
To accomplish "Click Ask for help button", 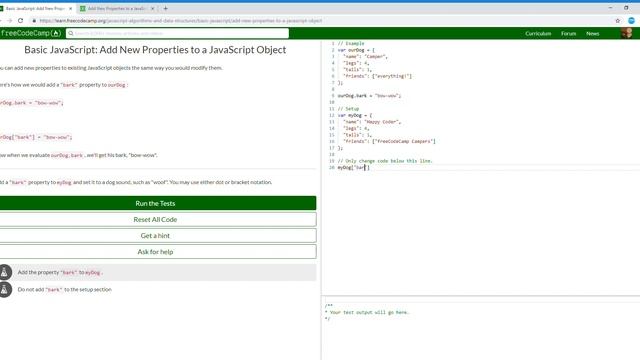I will click(158, 252).
